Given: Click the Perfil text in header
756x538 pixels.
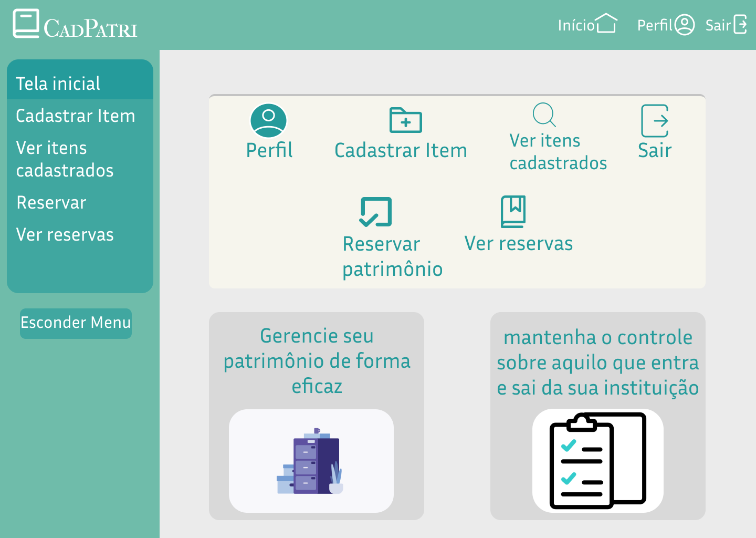Looking at the screenshot, I should 654,25.
